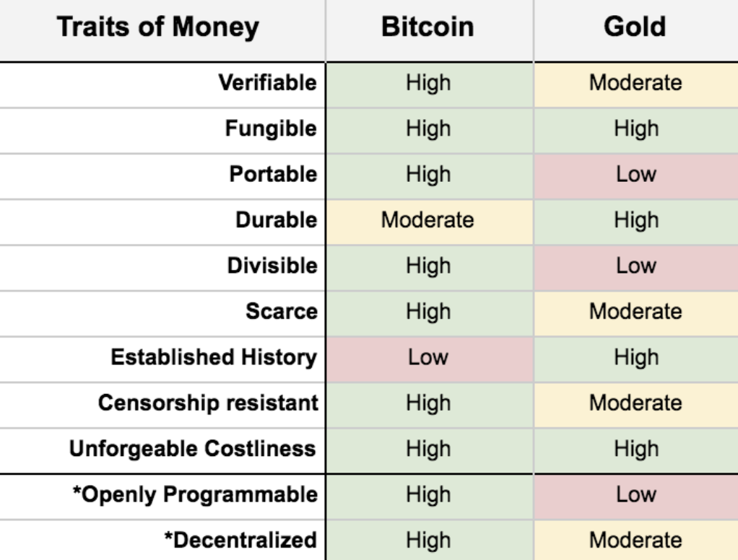Click Gold's Moderate cell for Decentralized

tap(636, 539)
